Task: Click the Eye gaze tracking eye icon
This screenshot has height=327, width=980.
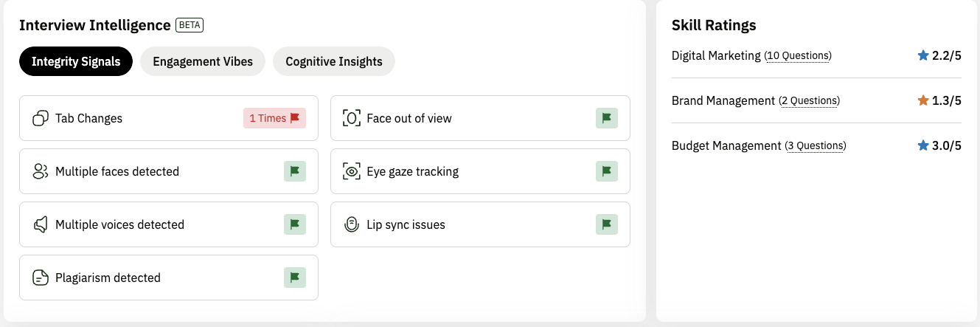Action: pyautogui.click(x=352, y=171)
